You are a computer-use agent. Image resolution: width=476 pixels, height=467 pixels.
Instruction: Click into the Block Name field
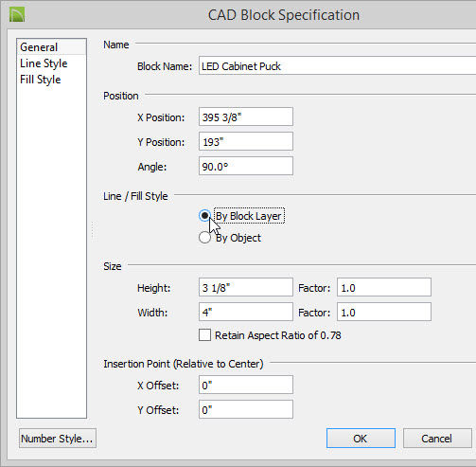[x=337, y=65]
